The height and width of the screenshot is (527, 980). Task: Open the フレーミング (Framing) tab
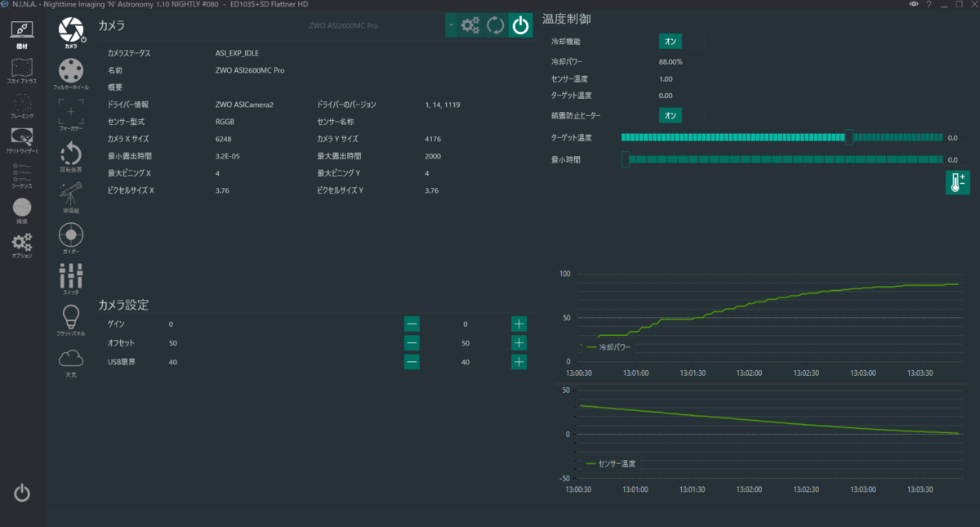(x=22, y=107)
